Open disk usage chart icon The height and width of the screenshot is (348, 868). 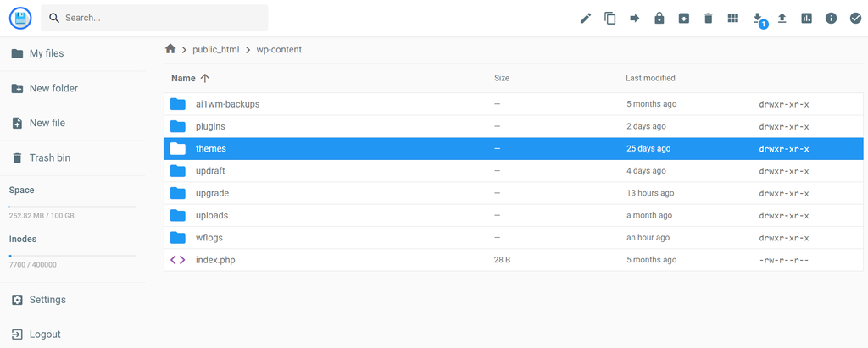pyautogui.click(x=806, y=18)
